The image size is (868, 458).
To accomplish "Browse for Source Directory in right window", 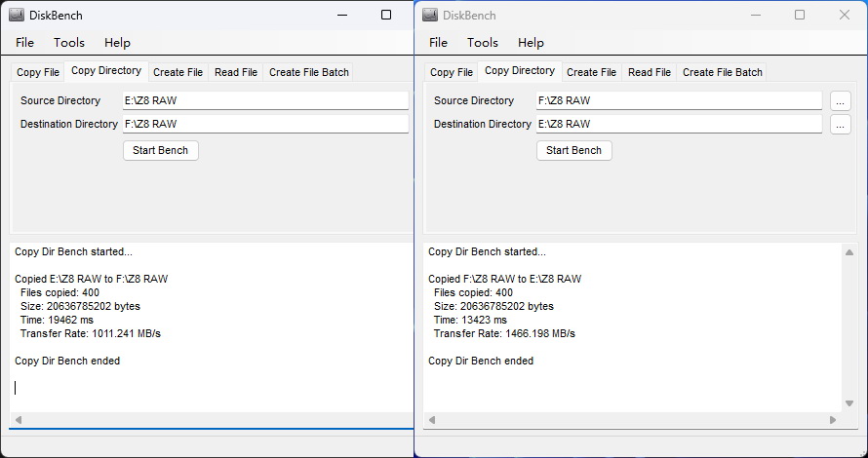I will coord(841,100).
